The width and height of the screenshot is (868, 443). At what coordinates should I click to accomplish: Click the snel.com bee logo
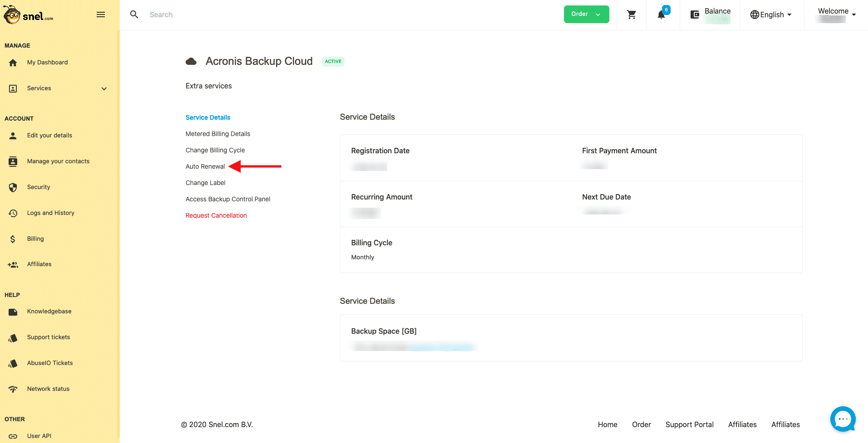point(29,15)
